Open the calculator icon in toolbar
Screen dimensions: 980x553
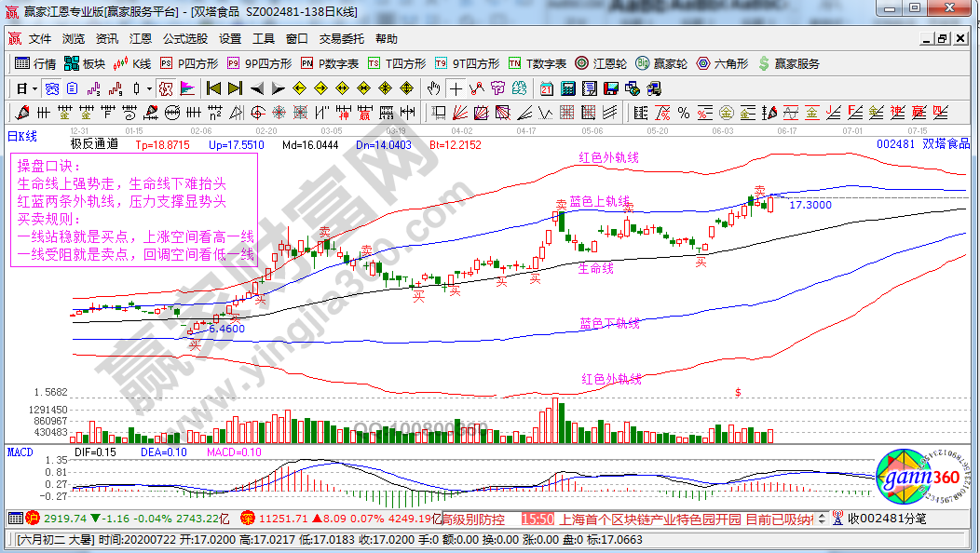tap(567, 89)
